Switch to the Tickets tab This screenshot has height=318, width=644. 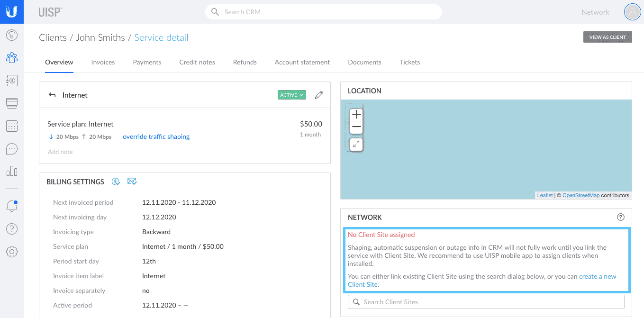point(409,62)
